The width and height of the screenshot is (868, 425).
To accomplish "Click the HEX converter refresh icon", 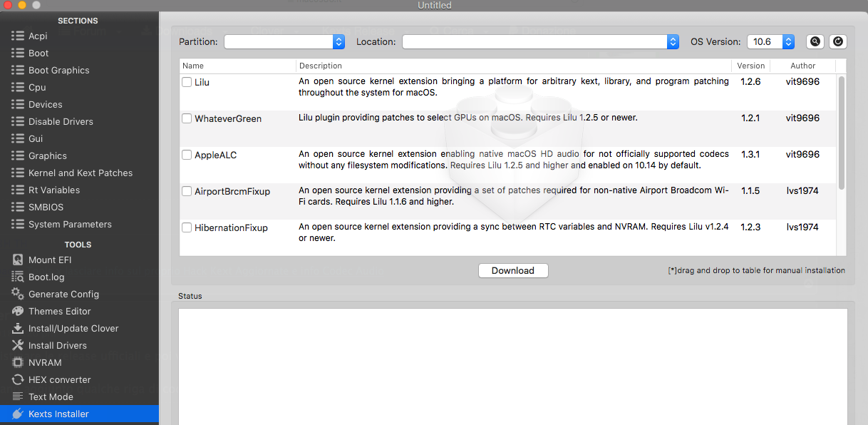I will tap(18, 379).
